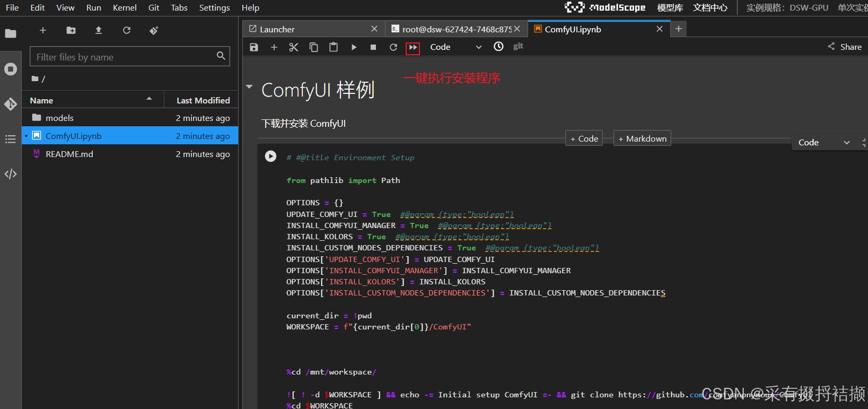The image size is (868, 409).
Task: Open the View menu
Action: pyautogui.click(x=65, y=7)
